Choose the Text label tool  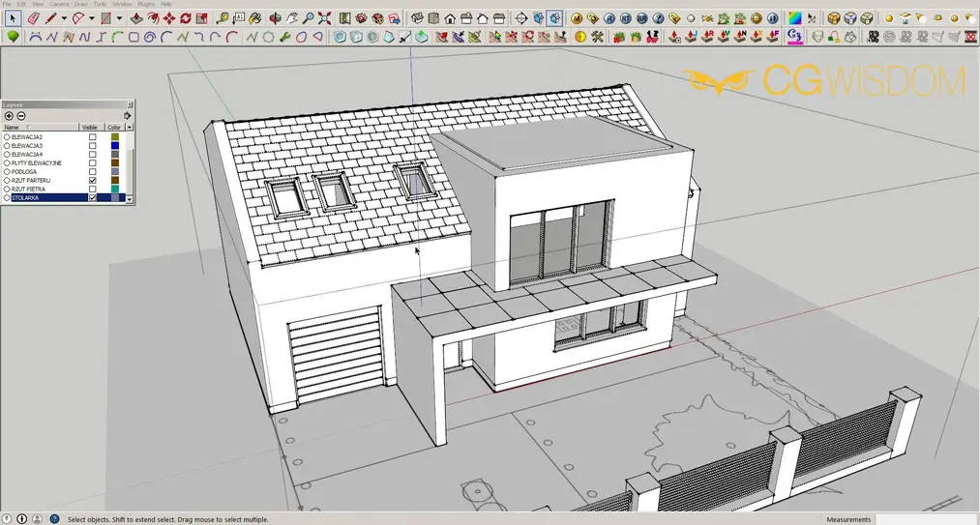(239, 18)
